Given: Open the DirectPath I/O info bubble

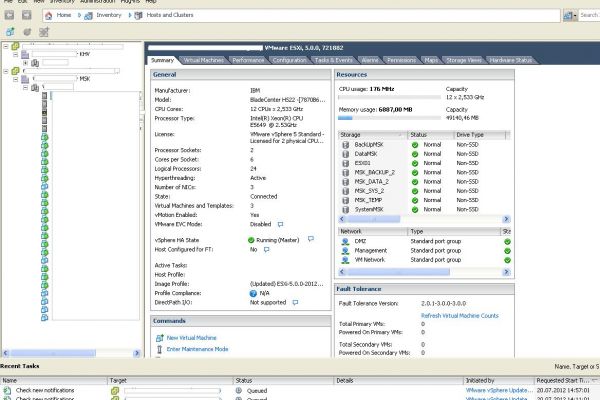Looking at the screenshot, I should click(x=295, y=302).
